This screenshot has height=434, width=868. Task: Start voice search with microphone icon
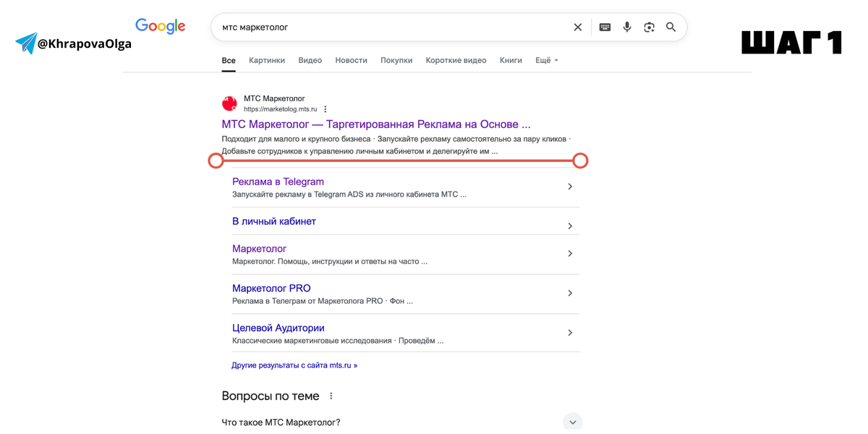pyautogui.click(x=627, y=27)
